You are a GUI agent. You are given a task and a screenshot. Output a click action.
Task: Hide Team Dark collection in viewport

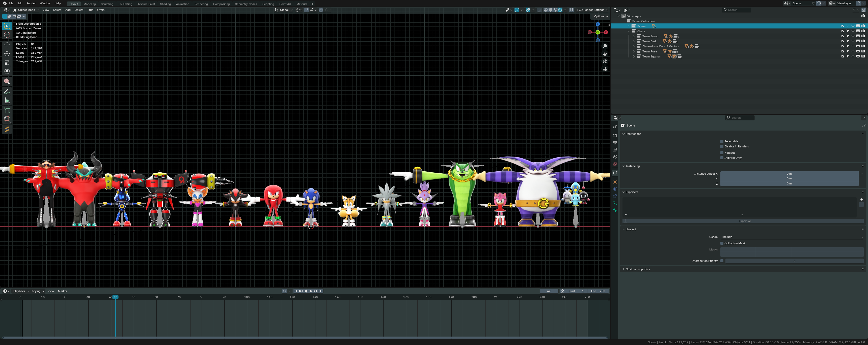coord(853,41)
